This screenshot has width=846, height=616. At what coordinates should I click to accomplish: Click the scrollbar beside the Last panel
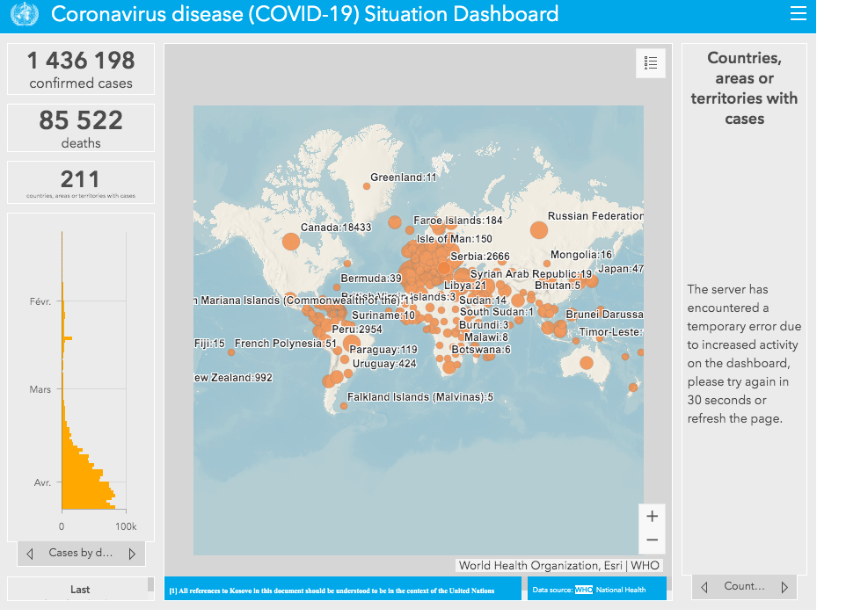point(150,585)
